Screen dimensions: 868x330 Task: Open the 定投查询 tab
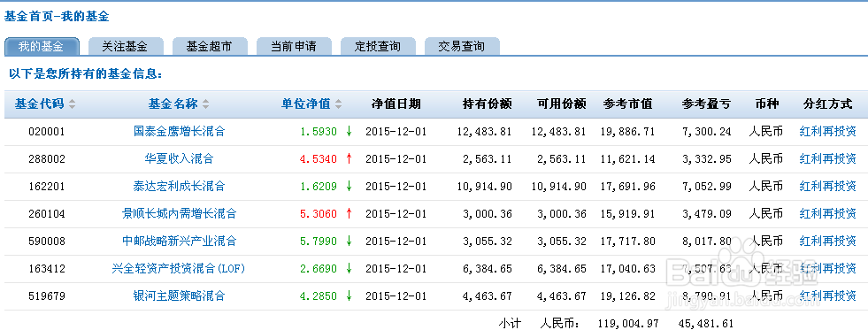click(378, 47)
